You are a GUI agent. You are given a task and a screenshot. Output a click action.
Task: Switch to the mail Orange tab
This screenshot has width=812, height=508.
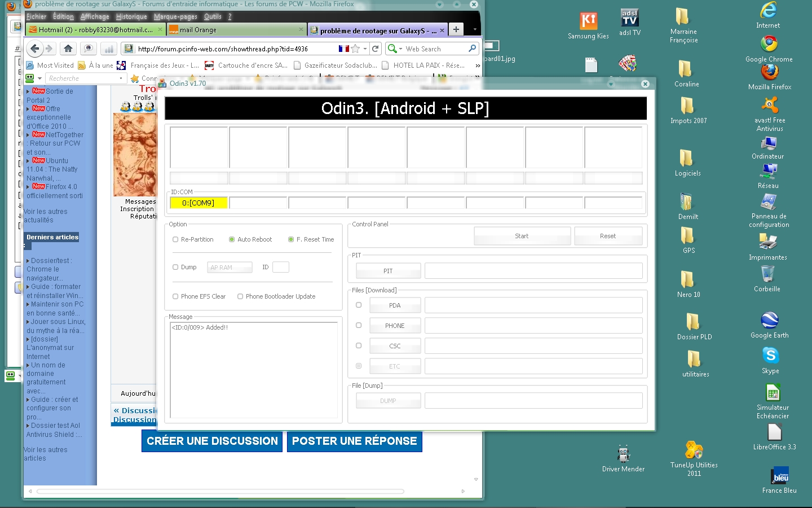237,30
